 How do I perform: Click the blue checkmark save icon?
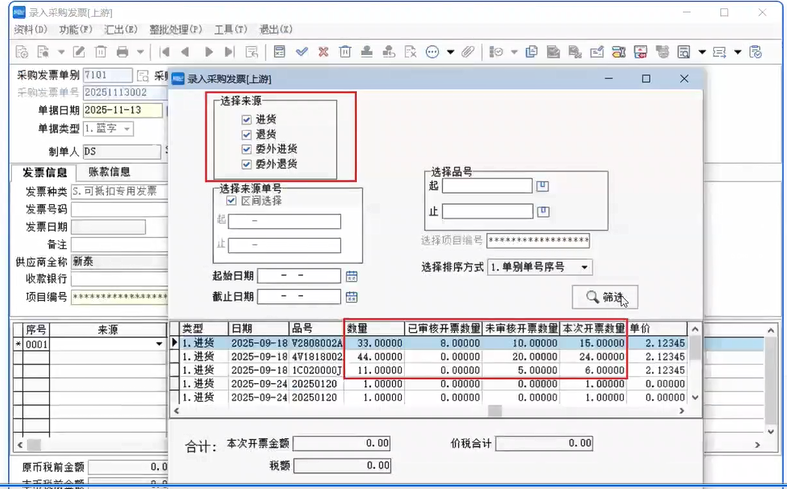(x=302, y=52)
